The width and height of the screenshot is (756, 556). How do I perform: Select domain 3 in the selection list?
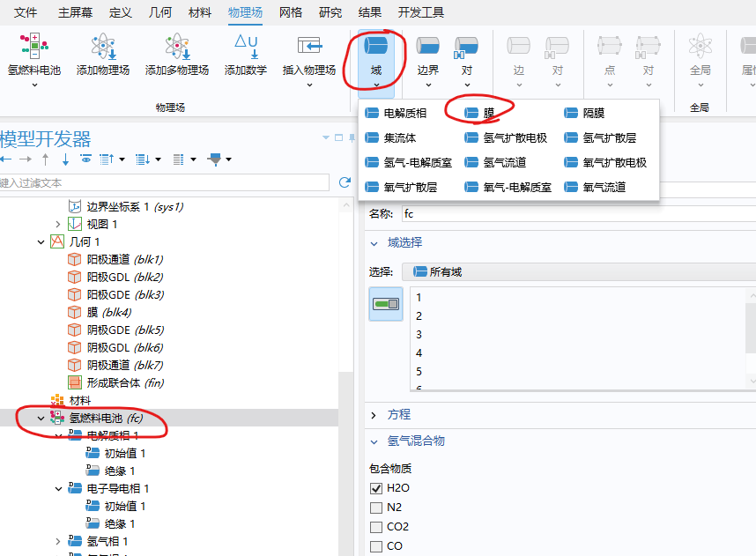(419, 334)
